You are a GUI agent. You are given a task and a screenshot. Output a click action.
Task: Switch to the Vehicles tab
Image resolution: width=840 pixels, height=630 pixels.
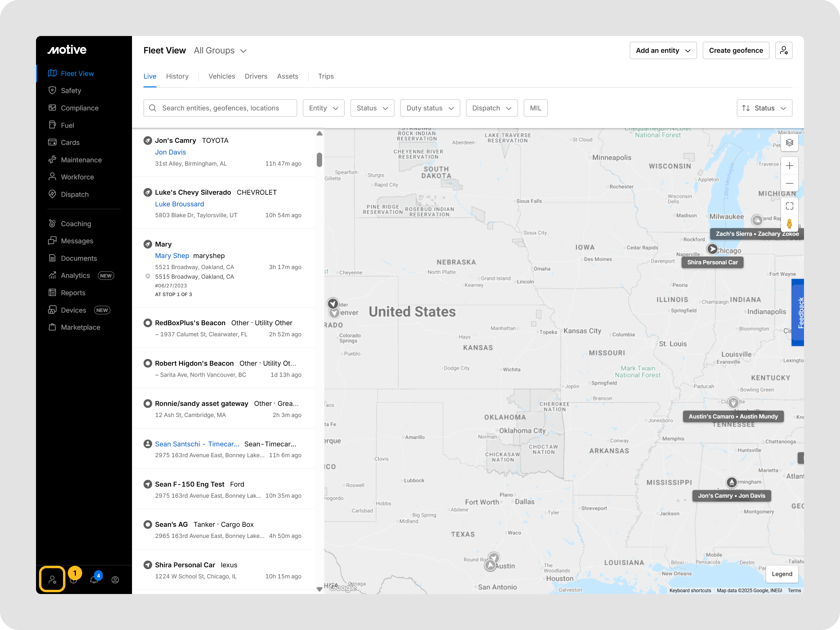221,76
